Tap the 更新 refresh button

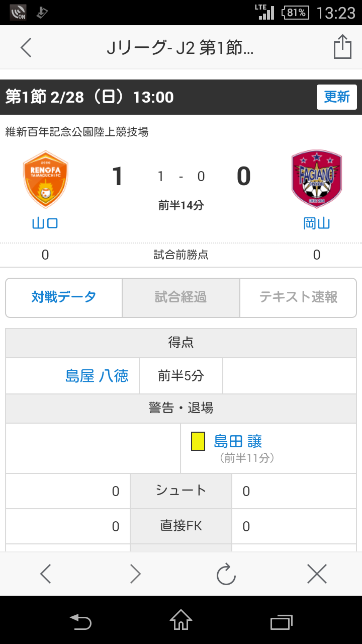coord(336,97)
